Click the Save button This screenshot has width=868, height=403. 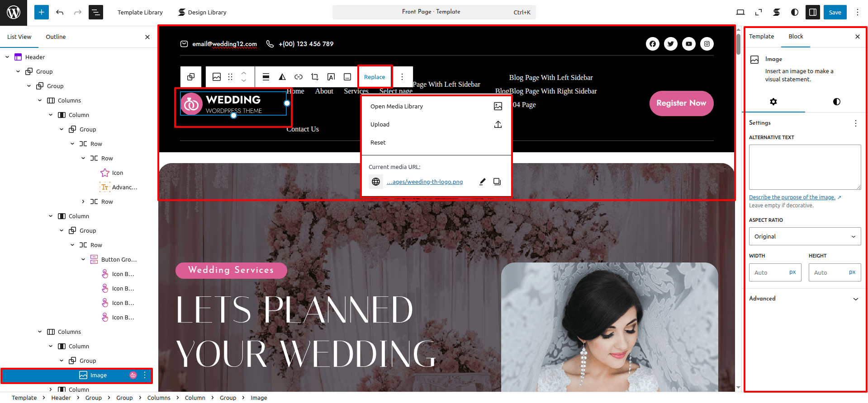click(835, 12)
